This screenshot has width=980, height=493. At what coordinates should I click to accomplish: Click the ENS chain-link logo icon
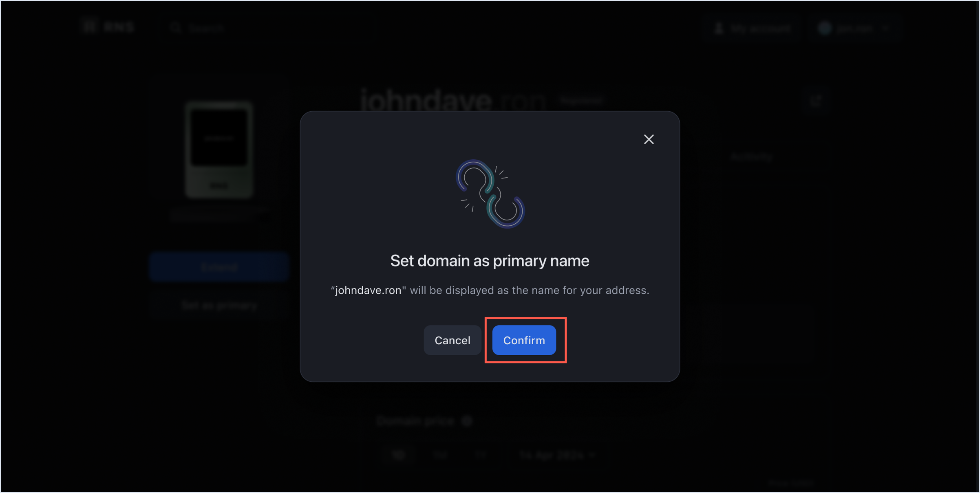click(x=490, y=193)
